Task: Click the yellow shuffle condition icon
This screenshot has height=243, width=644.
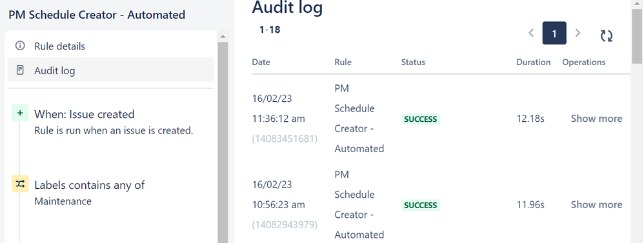Action: 20,184
